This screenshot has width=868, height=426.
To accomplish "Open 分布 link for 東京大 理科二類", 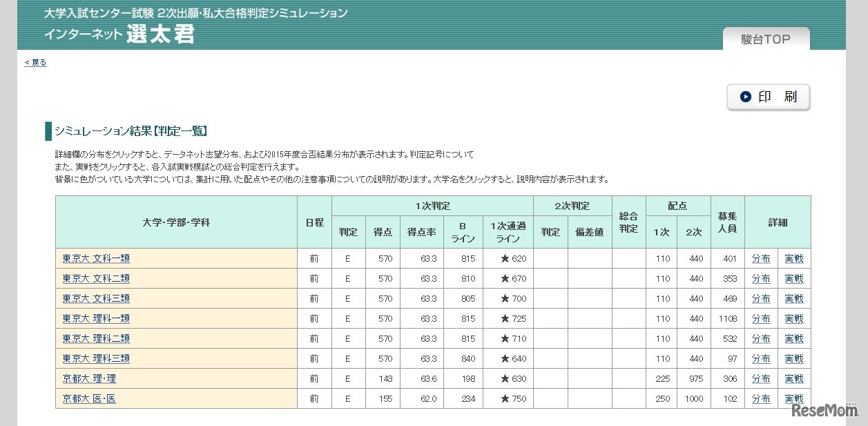I will (x=761, y=339).
